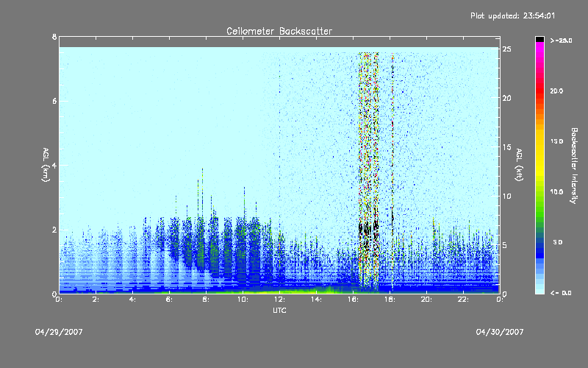This screenshot has height=368, width=588.
Task: Select the "Plot updated: 23:54:01" timestamp
Action: point(512,15)
